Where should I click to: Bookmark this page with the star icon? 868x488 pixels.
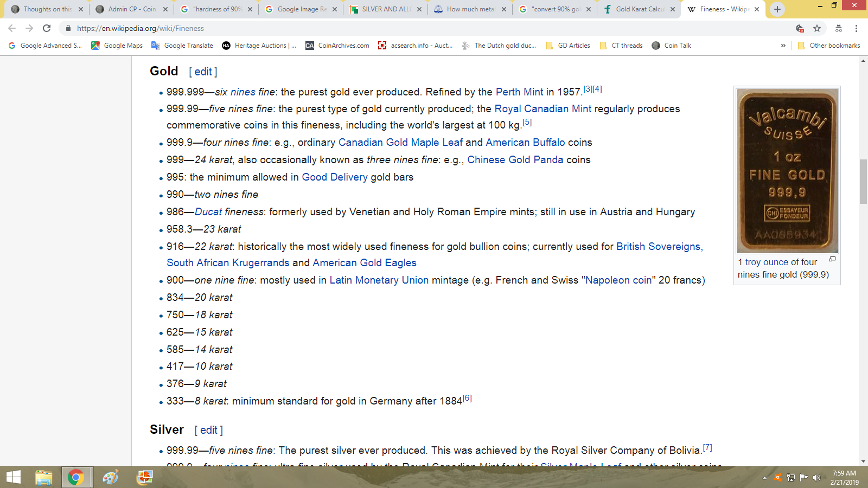tap(817, 28)
